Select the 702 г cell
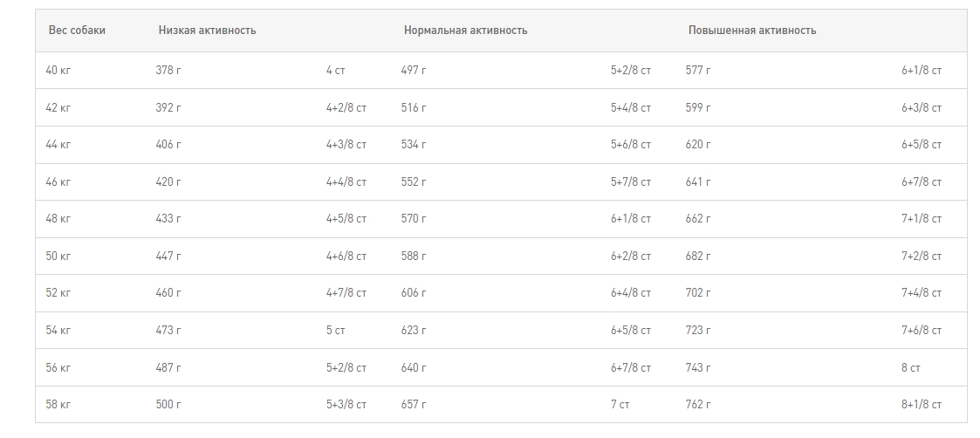This screenshot has width=980, height=438. [698, 293]
